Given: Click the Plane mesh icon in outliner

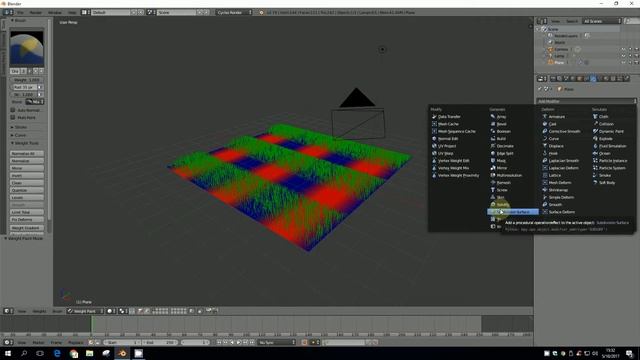Looking at the screenshot, I should tap(550, 62).
